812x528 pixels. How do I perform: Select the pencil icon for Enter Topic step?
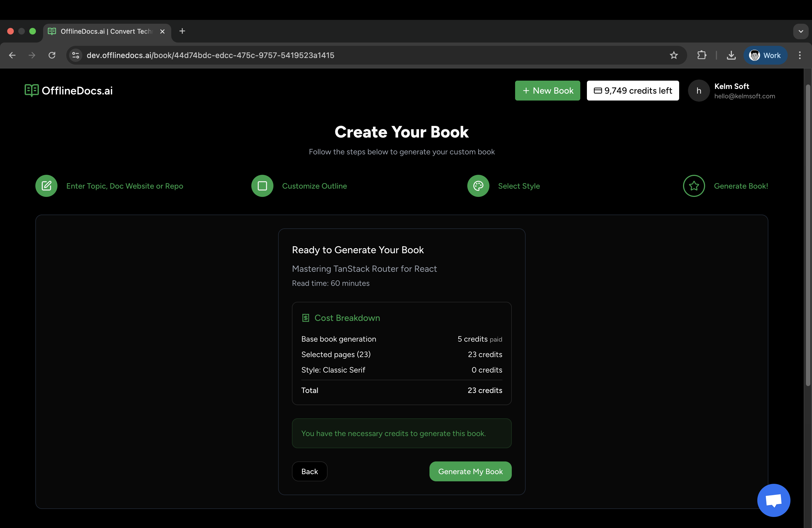pos(46,186)
